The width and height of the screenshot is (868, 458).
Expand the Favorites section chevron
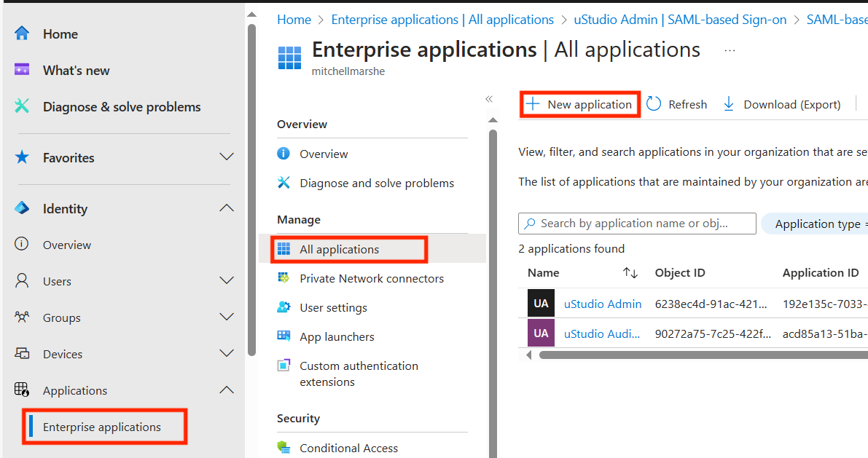[x=227, y=157]
